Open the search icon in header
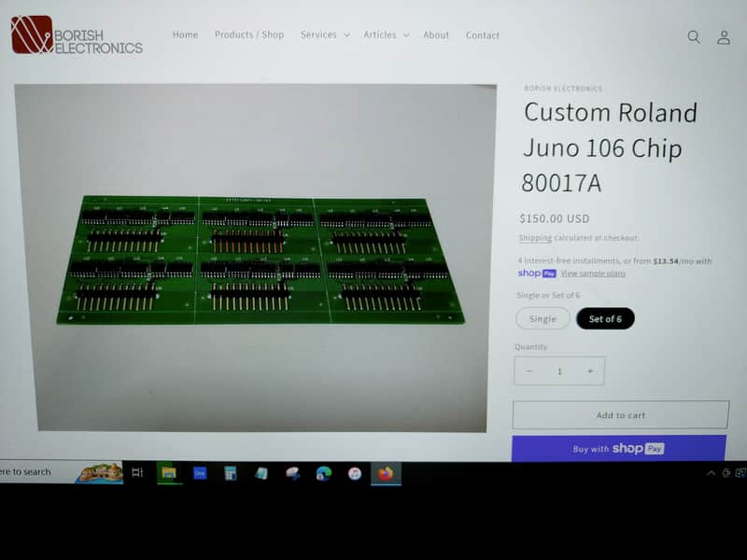This screenshot has width=747, height=560. [x=694, y=36]
